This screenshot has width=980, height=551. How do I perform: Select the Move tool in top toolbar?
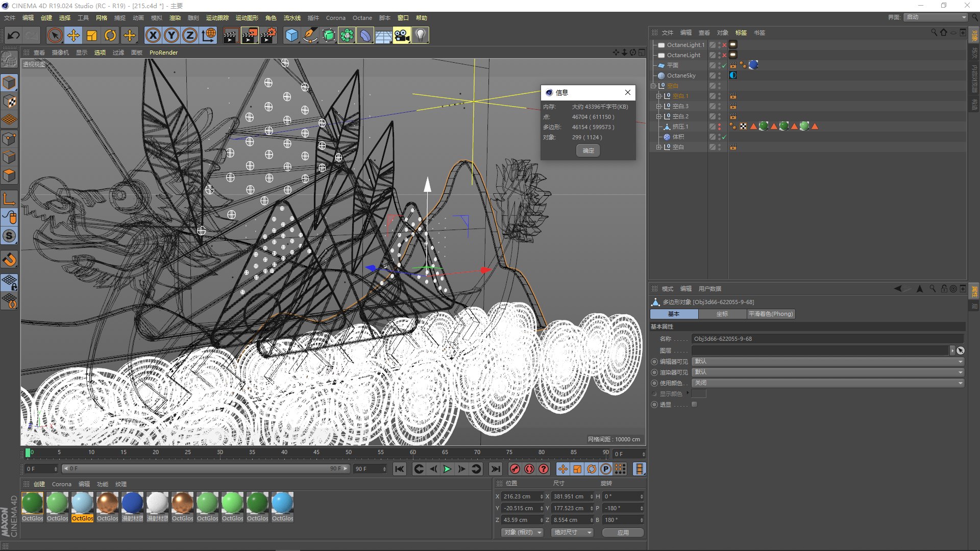pos(73,35)
